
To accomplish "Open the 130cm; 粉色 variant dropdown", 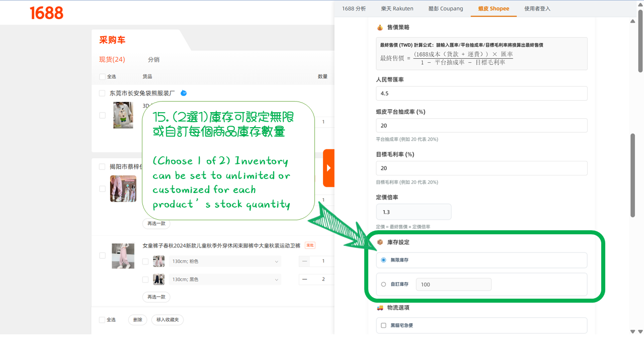I will [224, 261].
